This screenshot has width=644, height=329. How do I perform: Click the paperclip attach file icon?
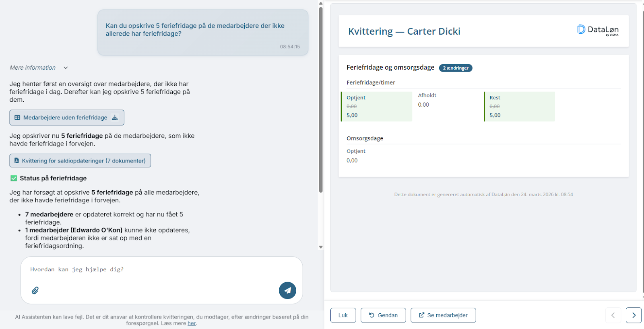pyautogui.click(x=35, y=290)
